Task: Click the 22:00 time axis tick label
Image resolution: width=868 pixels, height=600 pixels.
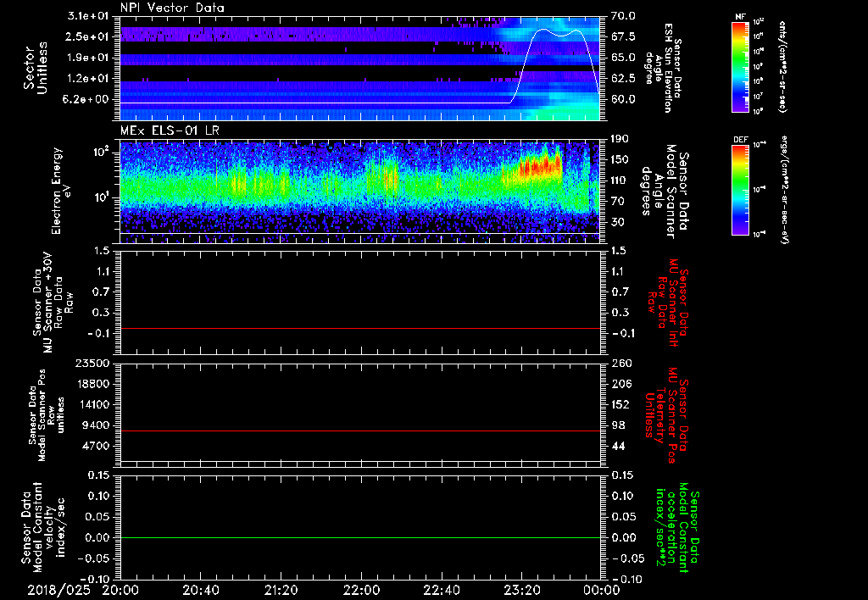Action: pyautogui.click(x=362, y=589)
